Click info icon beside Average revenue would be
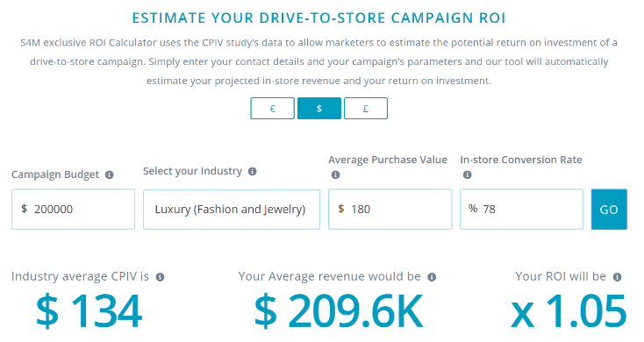The image size is (644, 342). coord(432,277)
